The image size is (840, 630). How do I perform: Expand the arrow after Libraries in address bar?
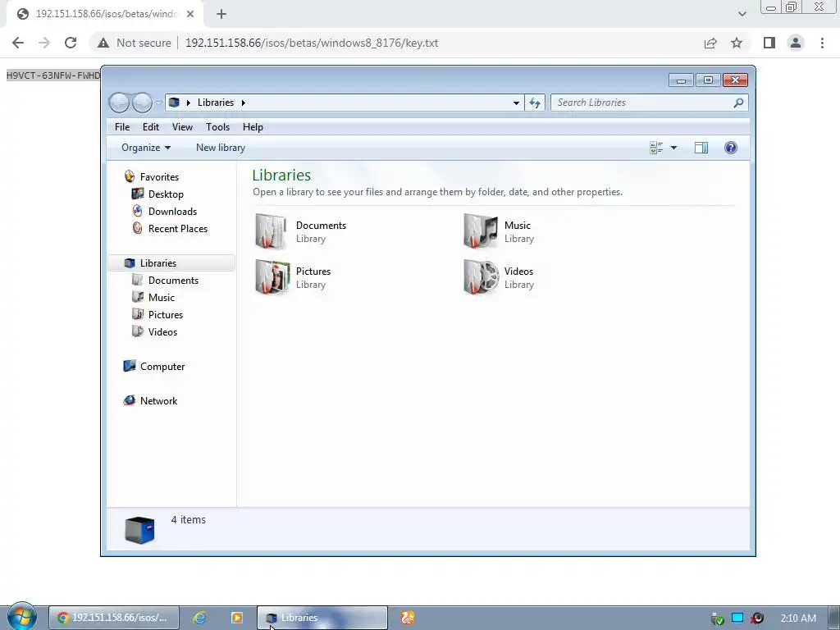(243, 103)
